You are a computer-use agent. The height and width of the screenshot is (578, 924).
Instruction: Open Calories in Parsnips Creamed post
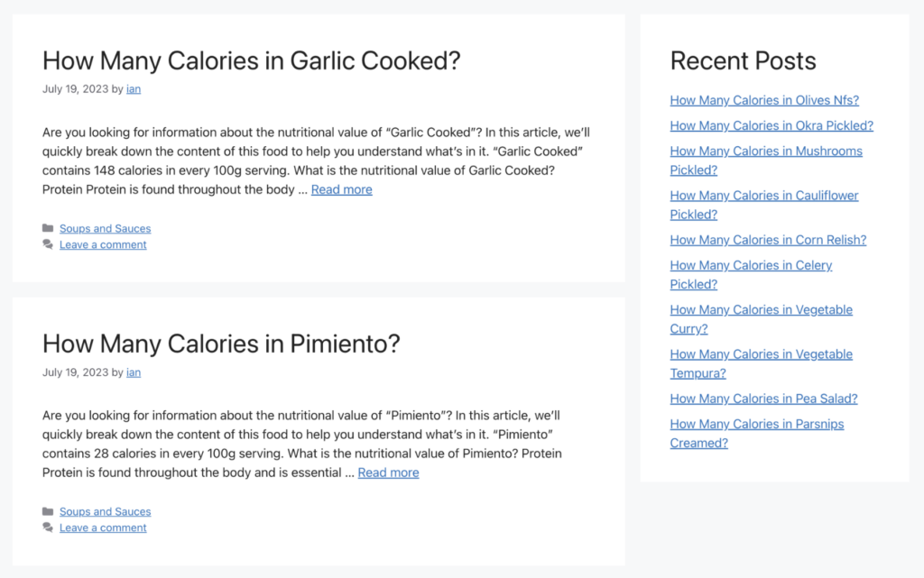point(757,433)
